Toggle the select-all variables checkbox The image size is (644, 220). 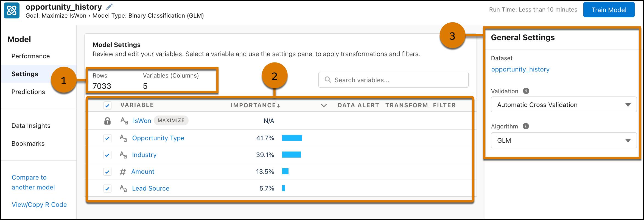click(107, 105)
